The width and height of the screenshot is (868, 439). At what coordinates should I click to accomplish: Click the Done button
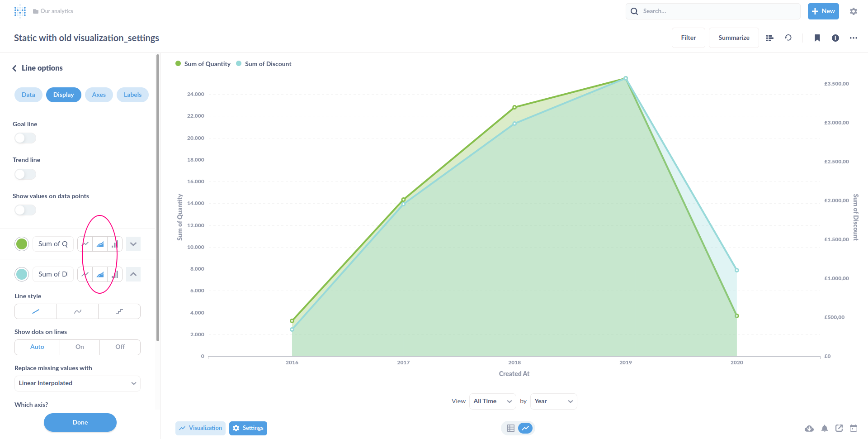[x=80, y=422]
